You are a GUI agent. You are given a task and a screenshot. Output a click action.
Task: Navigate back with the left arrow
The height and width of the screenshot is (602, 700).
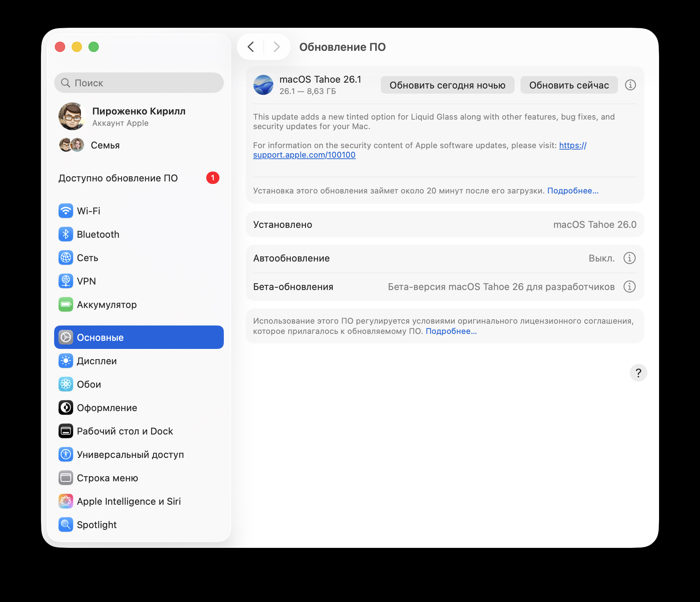[x=251, y=47]
